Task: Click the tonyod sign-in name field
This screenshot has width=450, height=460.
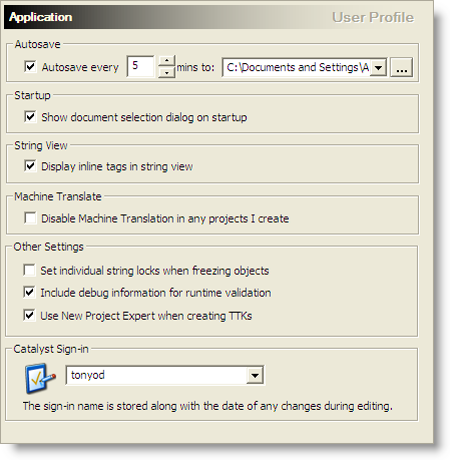Action: (x=157, y=375)
